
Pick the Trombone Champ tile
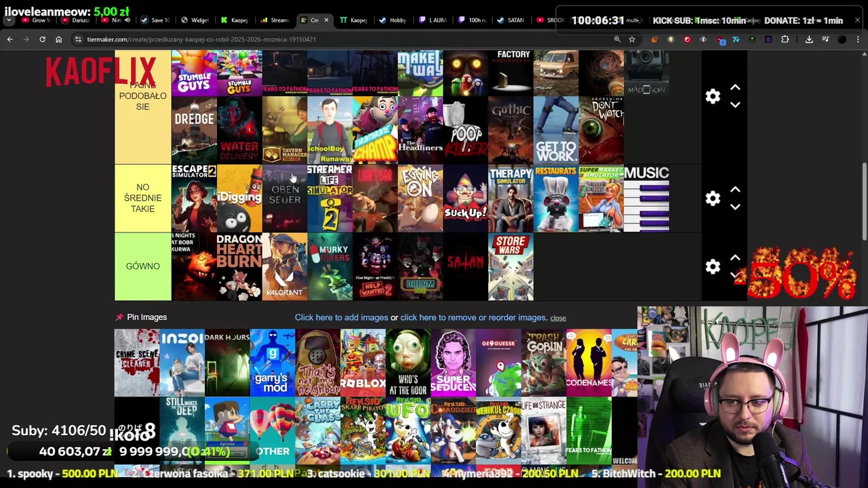pos(375,130)
